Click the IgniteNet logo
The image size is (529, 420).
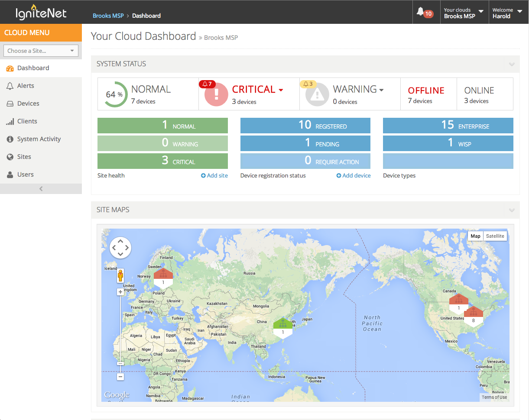point(40,12)
